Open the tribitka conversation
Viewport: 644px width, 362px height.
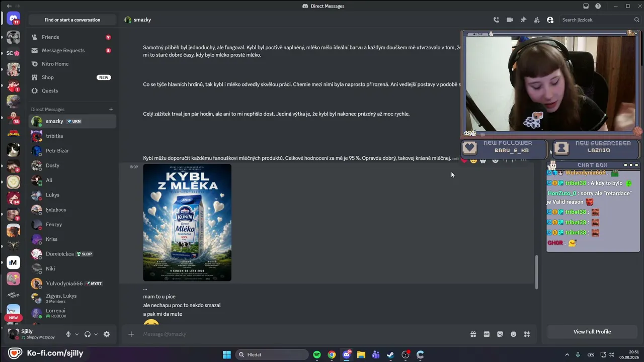[x=72, y=136]
